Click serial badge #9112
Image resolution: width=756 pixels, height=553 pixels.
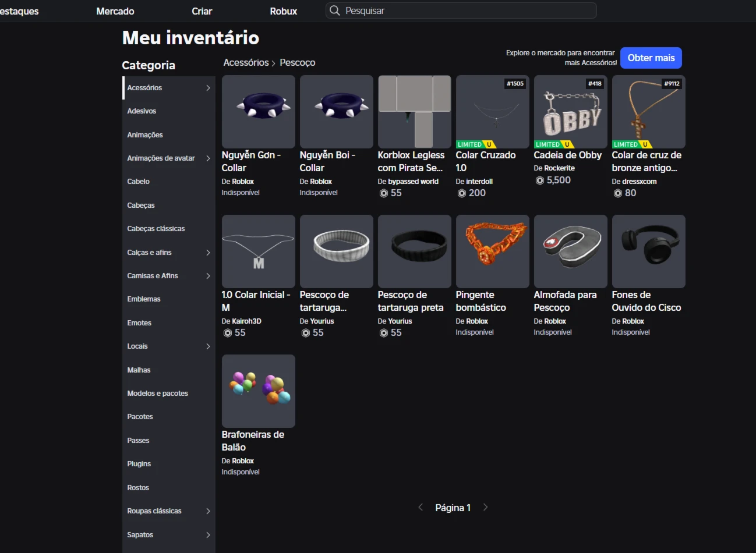pos(672,84)
